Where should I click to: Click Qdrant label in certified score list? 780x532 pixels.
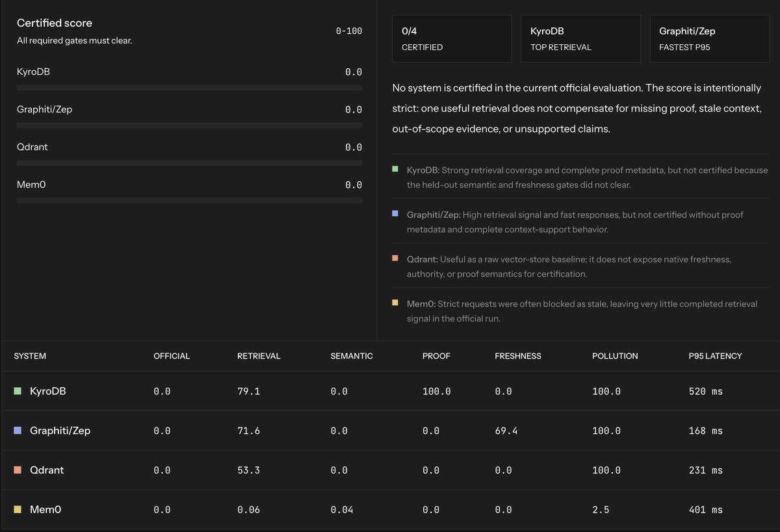pos(32,147)
